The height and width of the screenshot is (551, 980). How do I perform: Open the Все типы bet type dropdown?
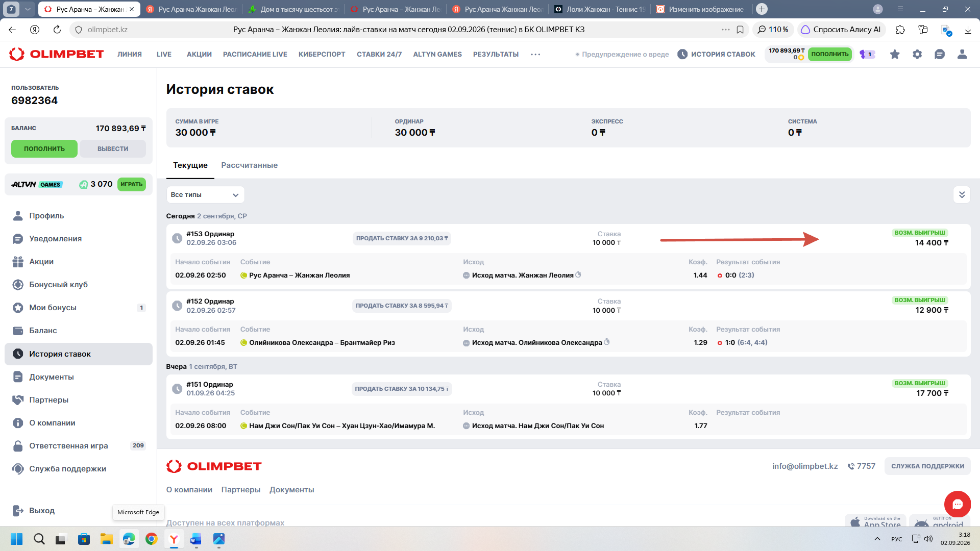pos(205,195)
